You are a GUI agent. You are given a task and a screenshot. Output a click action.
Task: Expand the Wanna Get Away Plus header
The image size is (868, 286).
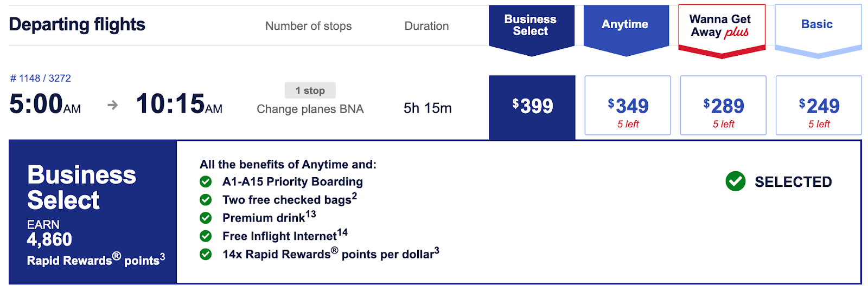tap(721, 26)
